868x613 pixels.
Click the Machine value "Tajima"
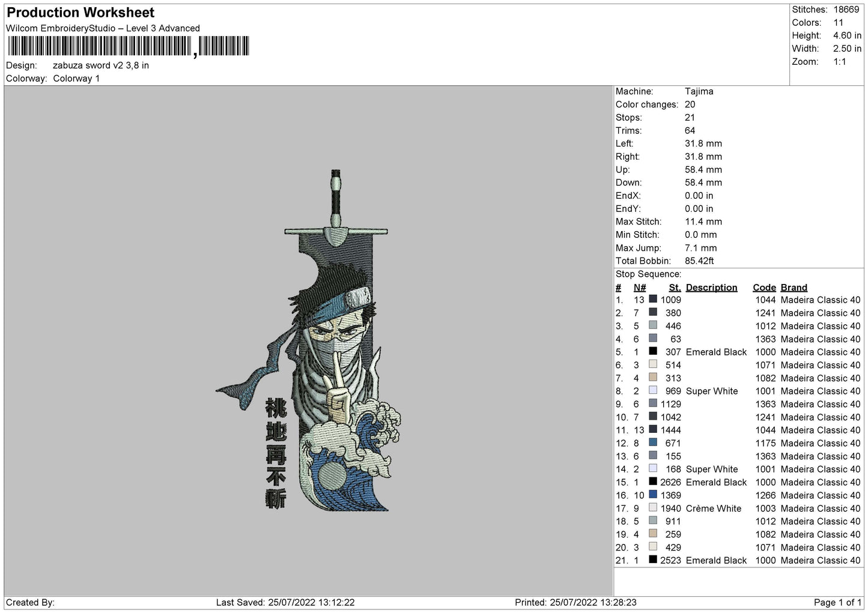tap(699, 91)
